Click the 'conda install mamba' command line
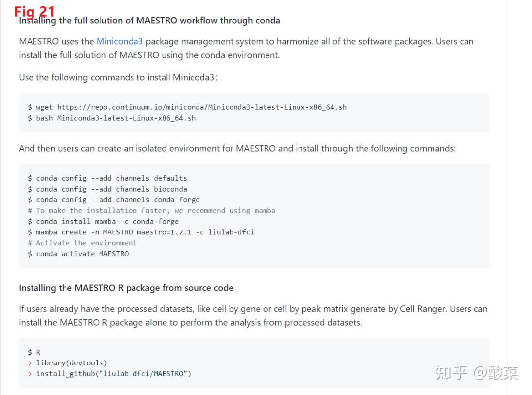532x395 pixels. (x=103, y=222)
